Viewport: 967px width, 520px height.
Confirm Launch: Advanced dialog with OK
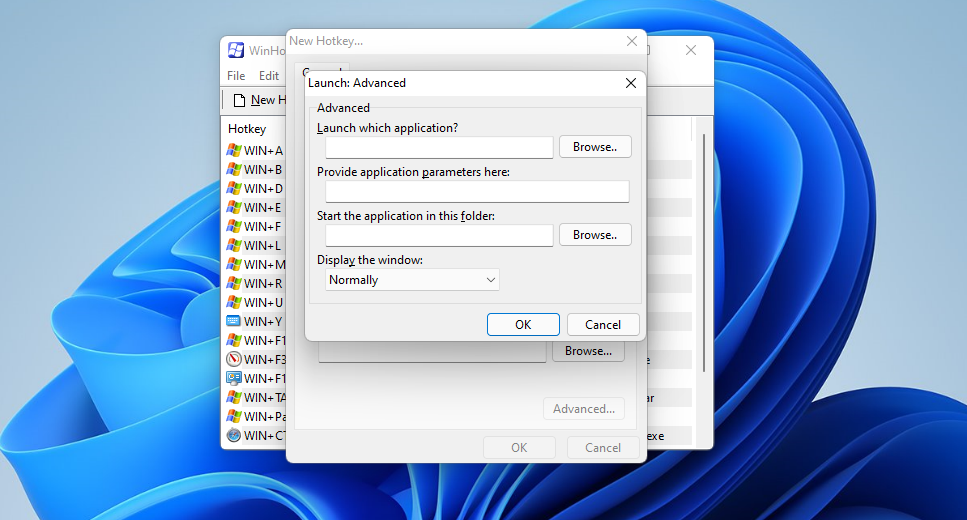click(523, 325)
